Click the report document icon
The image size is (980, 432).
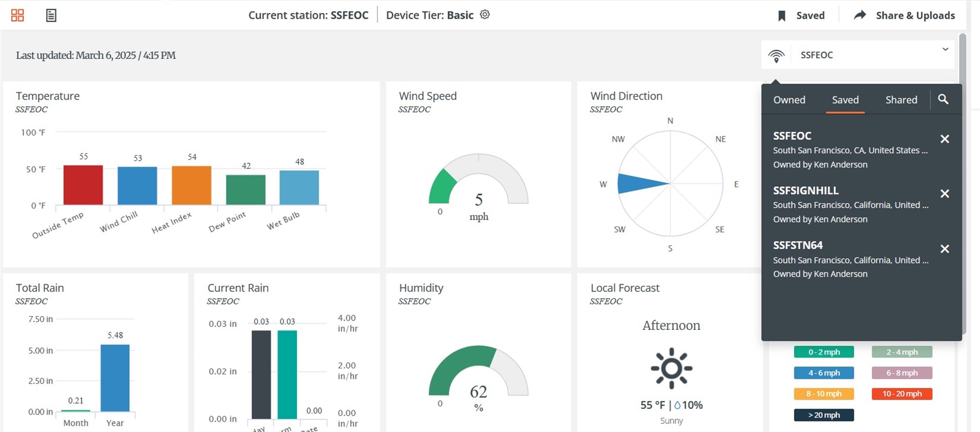pos(51,15)
